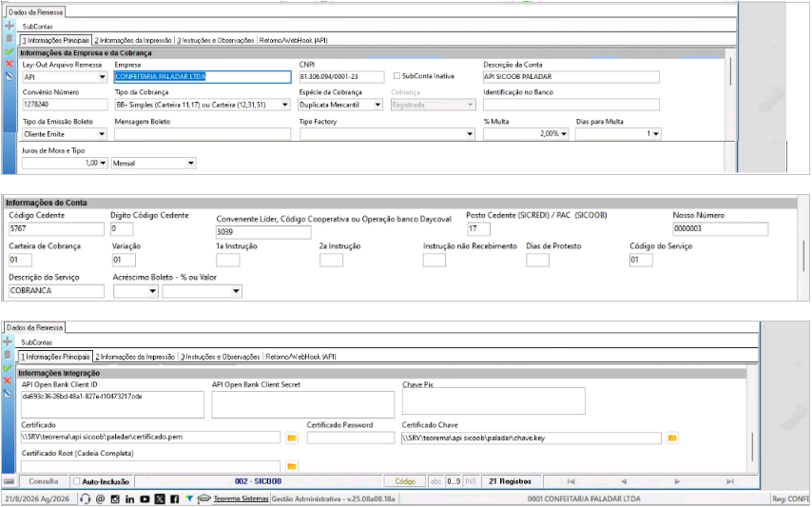Browse for the Certificado Root file with its folder icon
Screen dimensions: 812x507
pyautogui.click(x=292, y=467)
